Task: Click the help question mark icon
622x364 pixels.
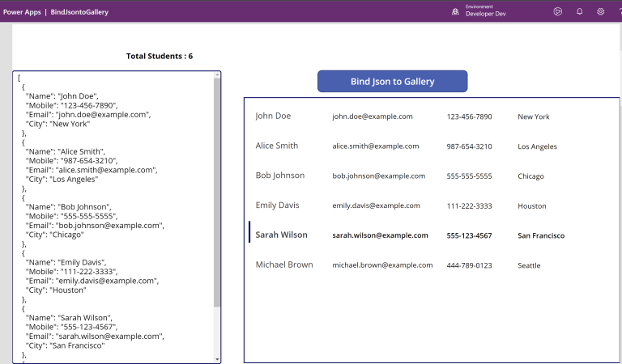Action: coord(620,12)
